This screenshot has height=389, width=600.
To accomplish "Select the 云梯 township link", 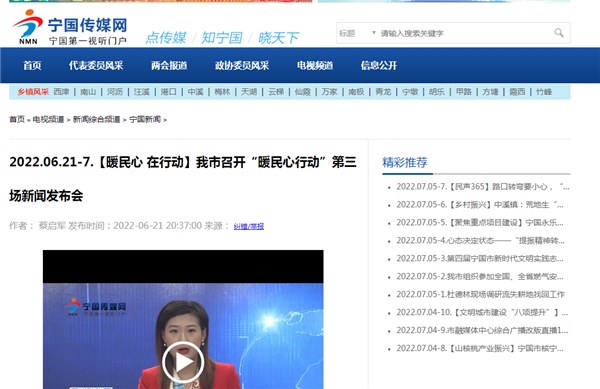I will point(276,92).
